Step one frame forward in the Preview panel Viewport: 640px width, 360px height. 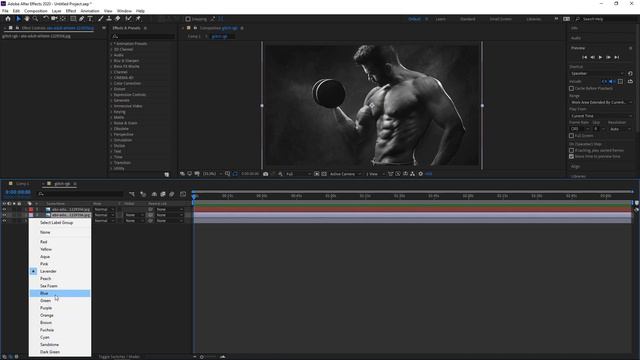pyautogui.click(x=609, y=58)
